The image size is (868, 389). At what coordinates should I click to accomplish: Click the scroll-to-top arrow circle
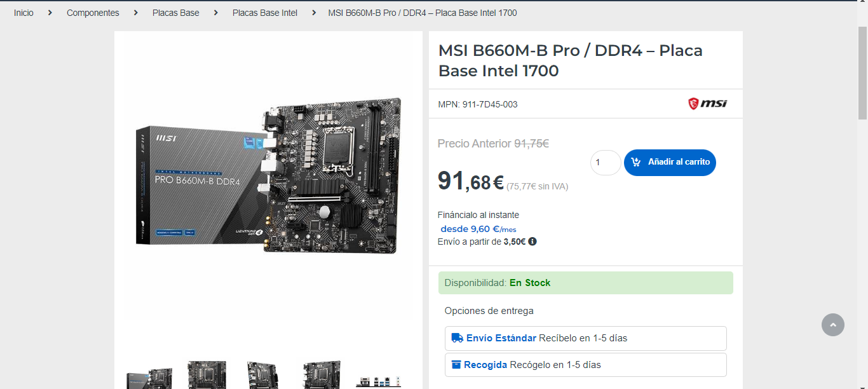click(x=833, y=325)
